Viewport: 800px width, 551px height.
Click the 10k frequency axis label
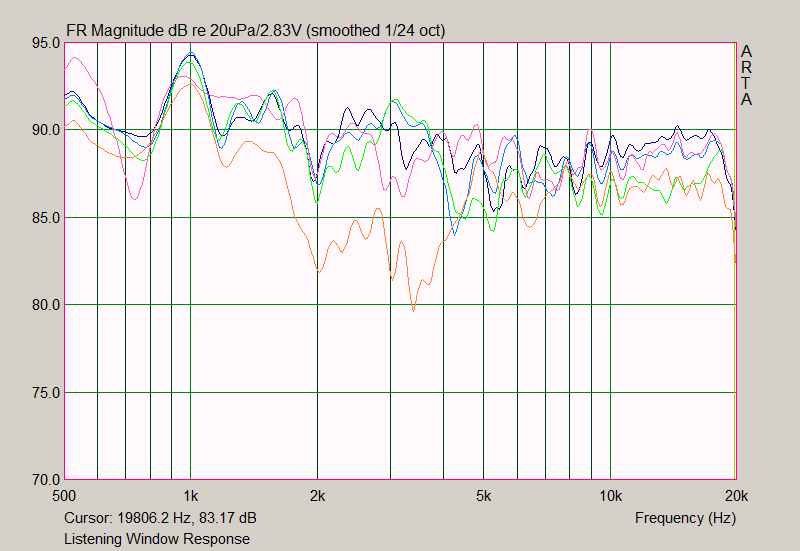click(x=610, y=495)
